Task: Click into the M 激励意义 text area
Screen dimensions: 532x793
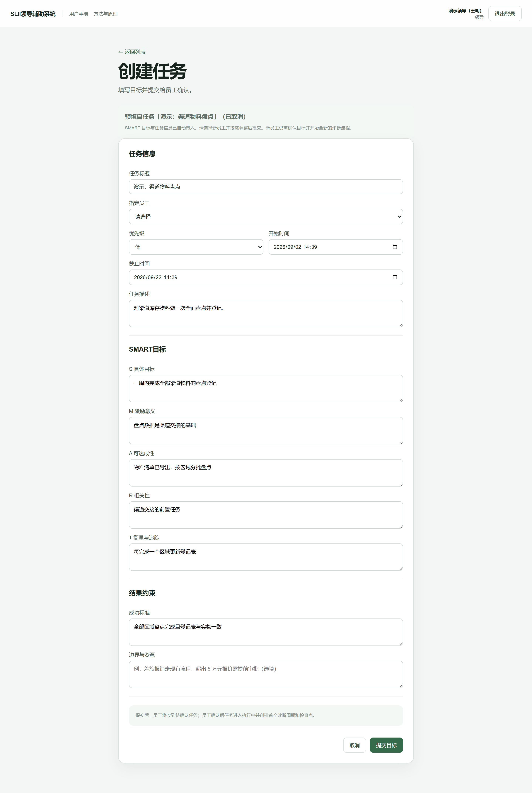Action: click(266, 431)
